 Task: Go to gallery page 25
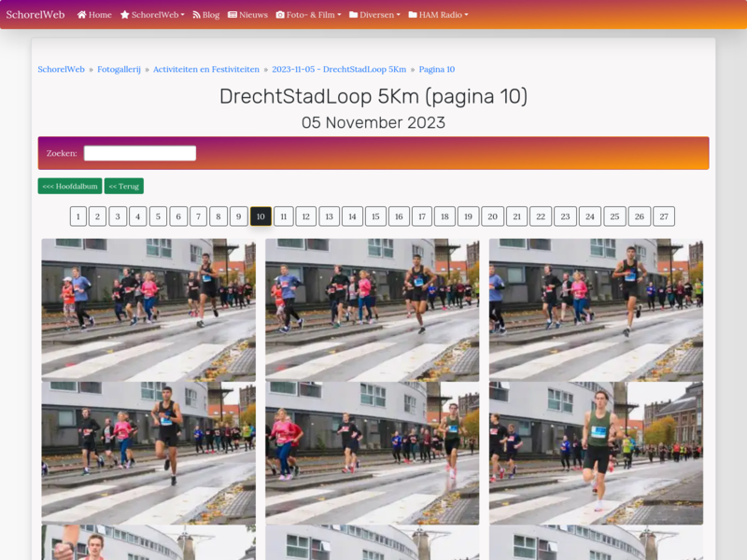click(615, 217)
